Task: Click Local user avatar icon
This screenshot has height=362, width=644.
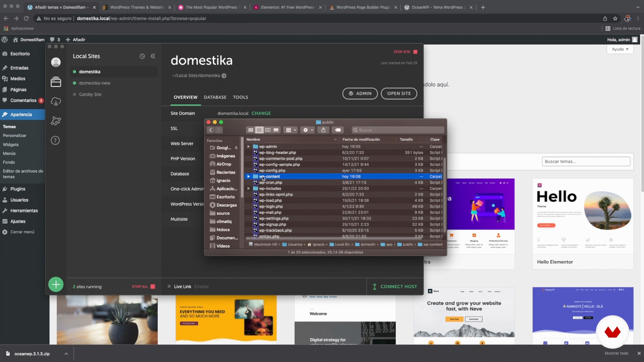Action: pyautogui.click(x=56, y=62)
